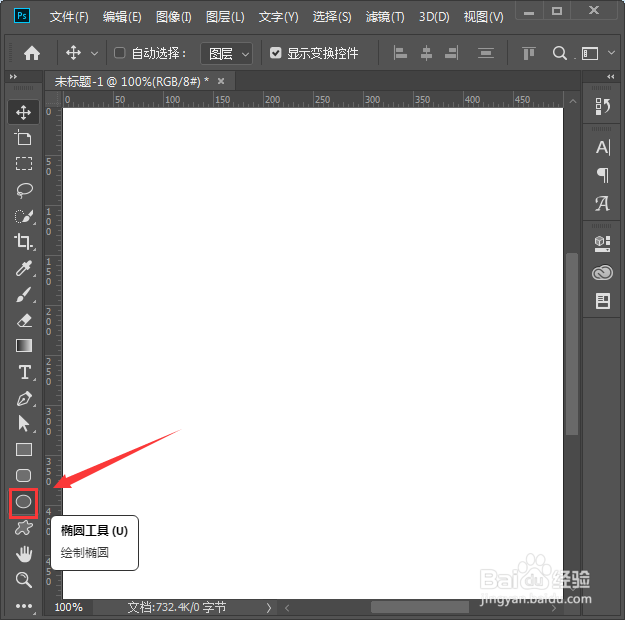Screen dimensions: 625x620
Task: Click the align left edges icon
Action: [x=400, y=53]
